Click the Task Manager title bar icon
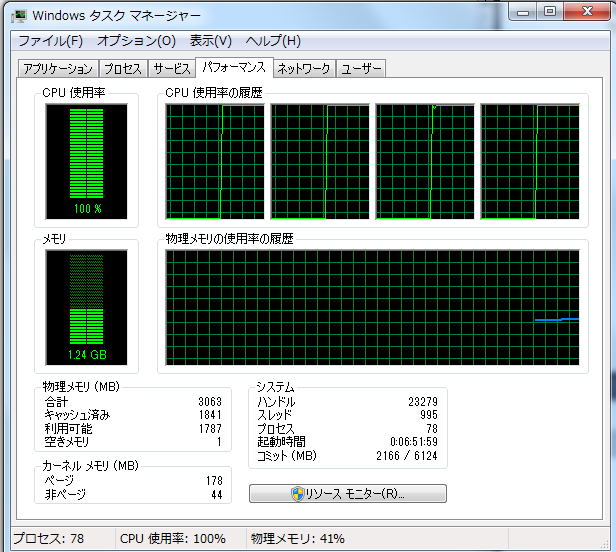The height and width of the screenshot is (552, 616). (19, 16)
